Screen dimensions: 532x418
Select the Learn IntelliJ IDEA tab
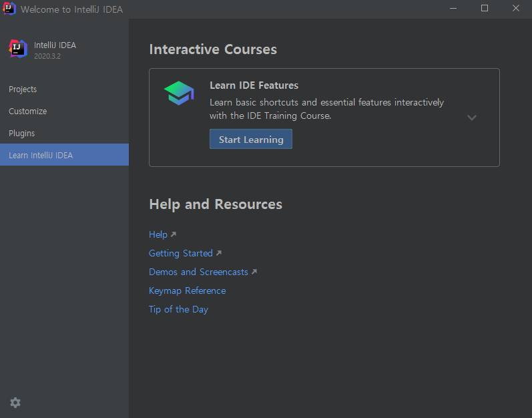click(65, 155)
